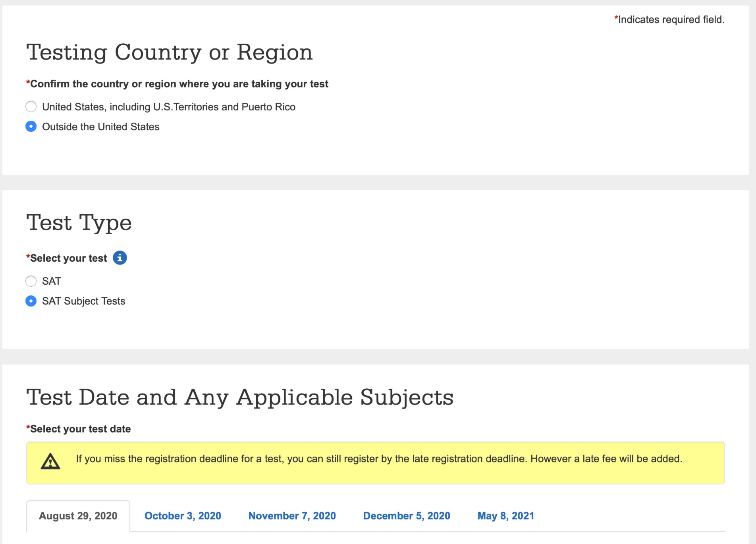
Task: Click the warning triangle icon in yellow banner
Action: coord(50,461)
